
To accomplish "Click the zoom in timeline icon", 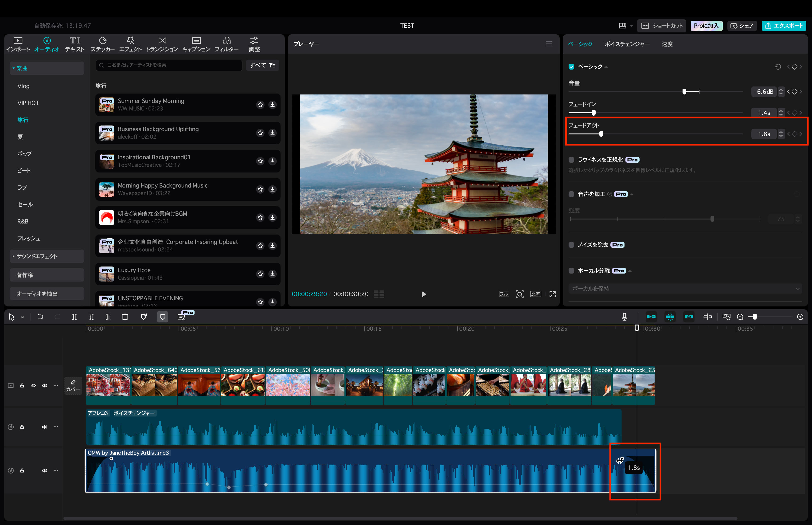I will [800, 317].
